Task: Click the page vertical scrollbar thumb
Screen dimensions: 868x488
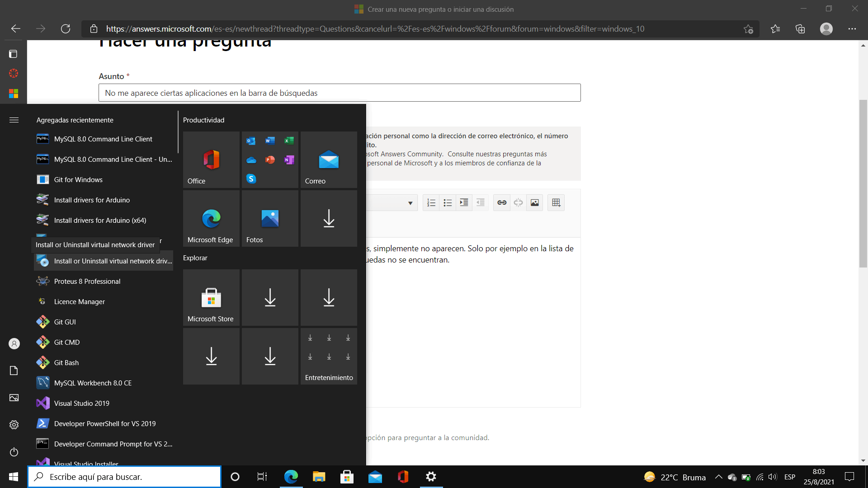Action: pos(863,183)
